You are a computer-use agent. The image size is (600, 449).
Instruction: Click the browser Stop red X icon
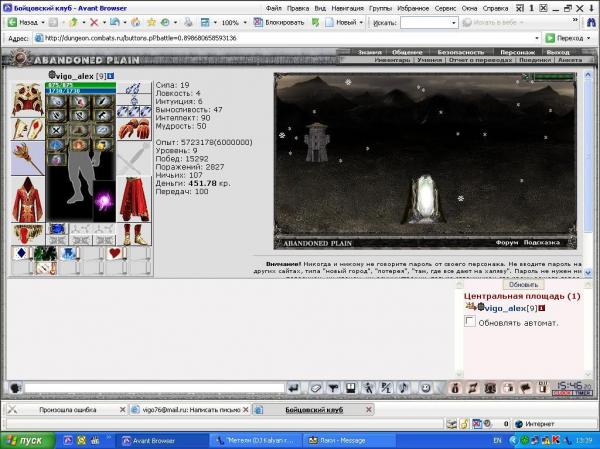tap(94, 23)
